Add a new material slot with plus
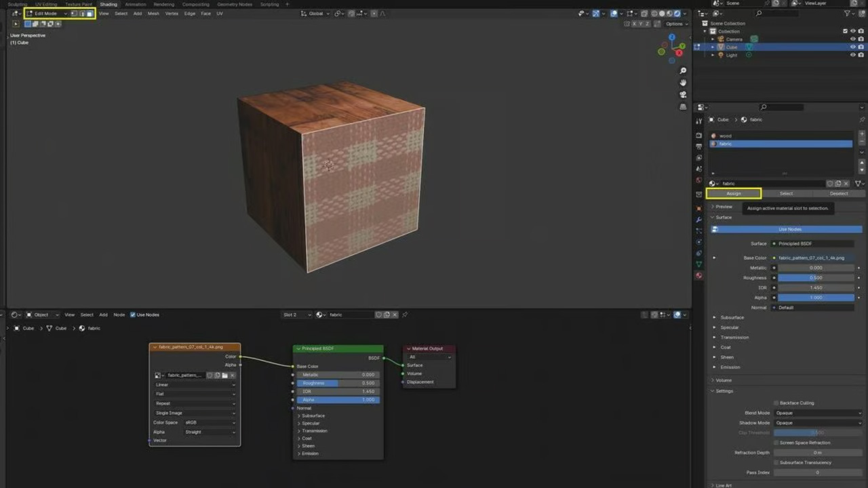 coord(862,134)
